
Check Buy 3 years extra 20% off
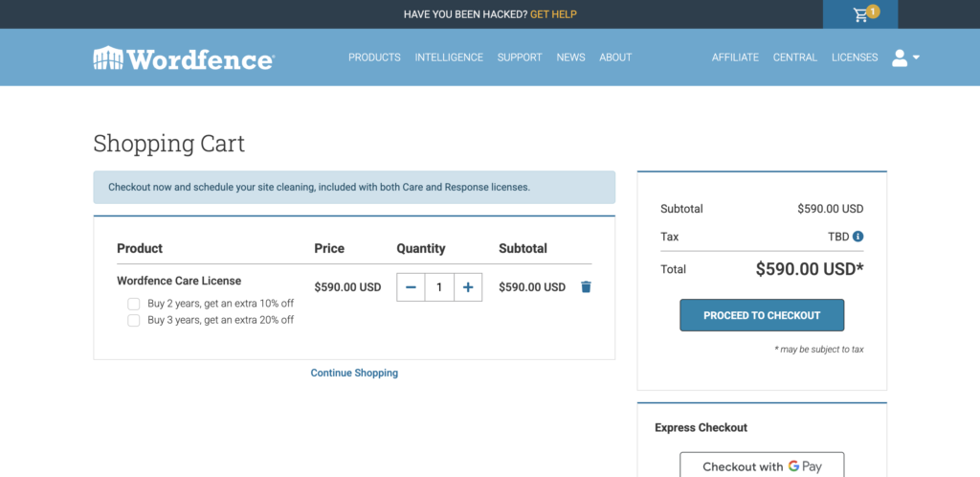pos(134,320)
